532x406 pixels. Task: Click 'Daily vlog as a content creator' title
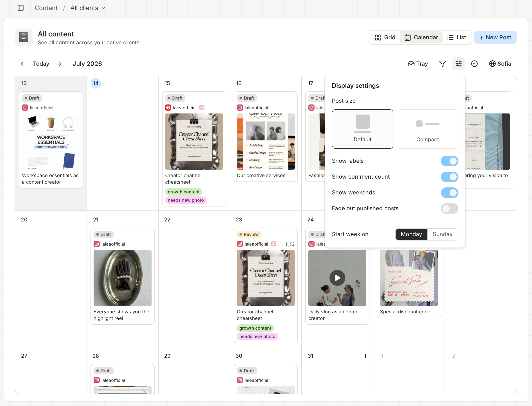tap(334, 315)
